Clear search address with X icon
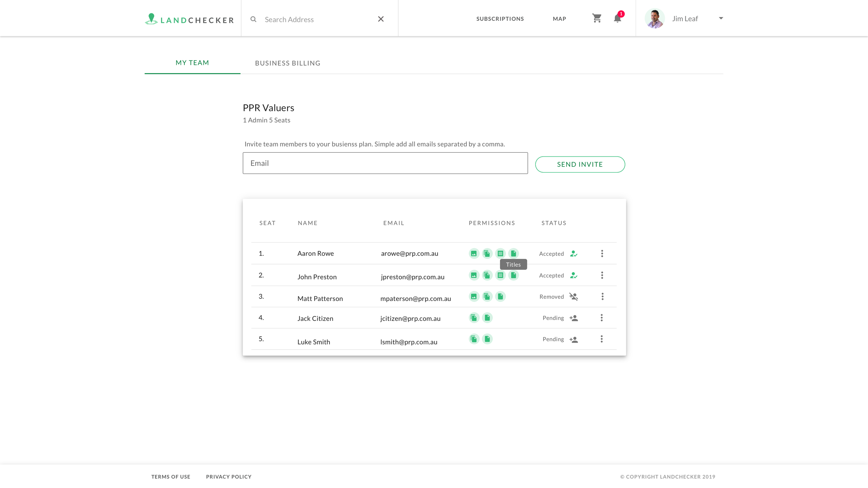Image resolution: width=868 pixels, height=488 pixels. click(381, 19)
